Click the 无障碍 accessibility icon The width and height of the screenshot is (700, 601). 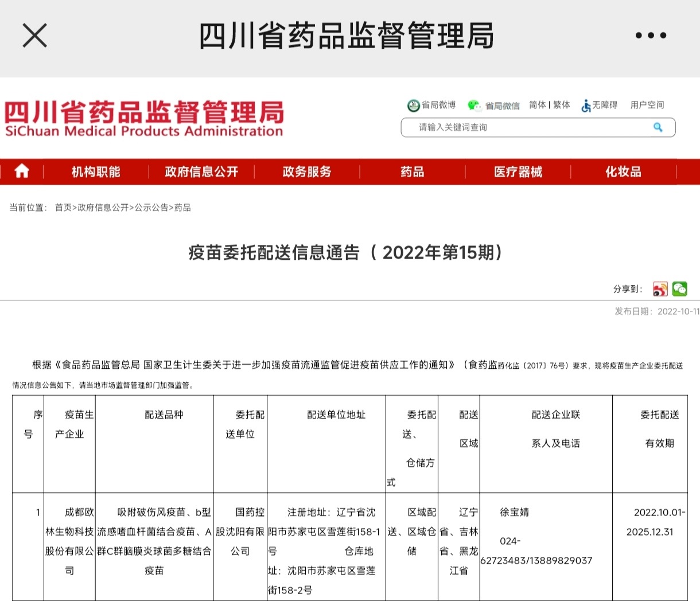[586, 106]
